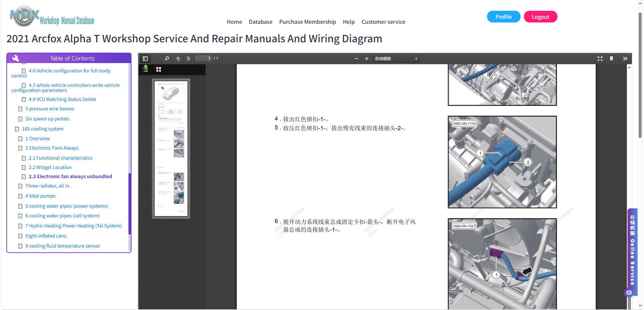Open Eight-inflated cans. entry
Screen dimensions: 644x310
[x=46, y=236]
